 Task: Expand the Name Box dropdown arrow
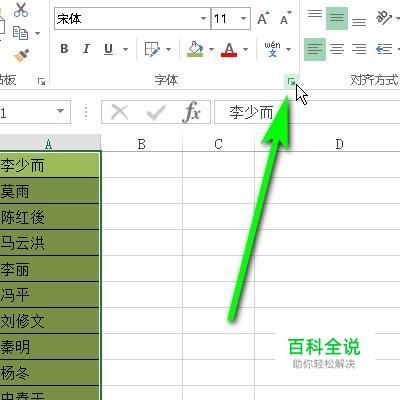pyautogui.click(x=60, y=111)
